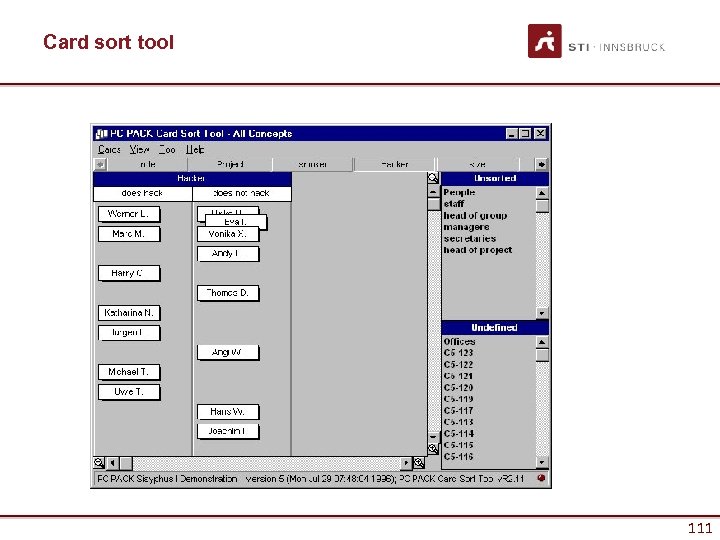Click the Unsorted list scroll-down arrow

pos(542,313)
